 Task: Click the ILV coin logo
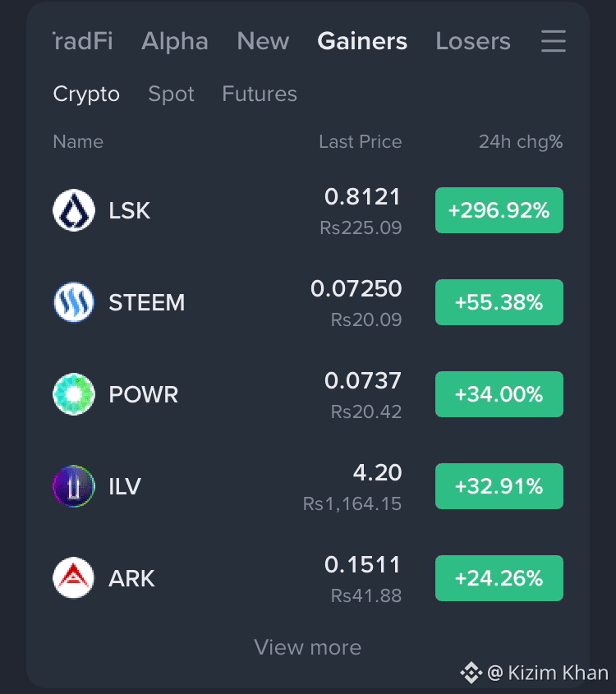(74, 486)
